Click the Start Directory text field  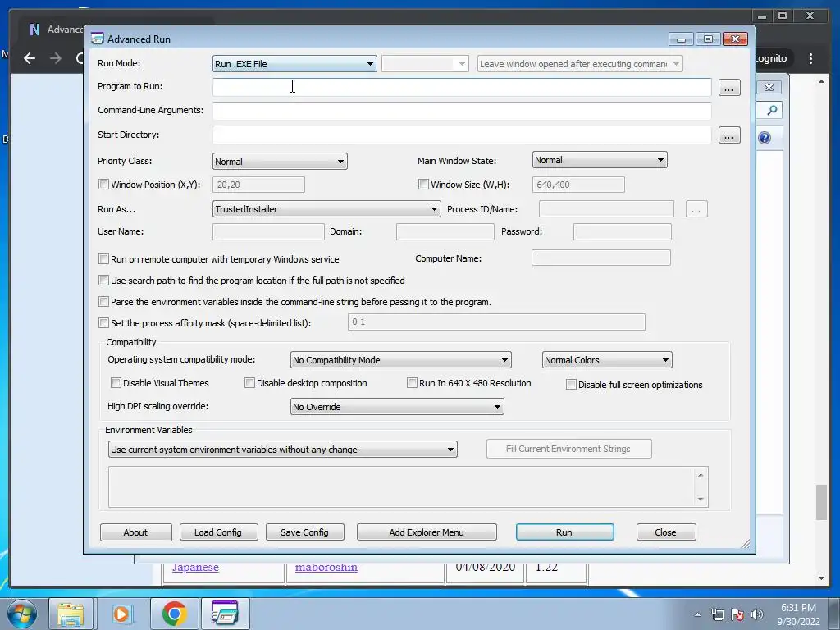click(462, 135)
